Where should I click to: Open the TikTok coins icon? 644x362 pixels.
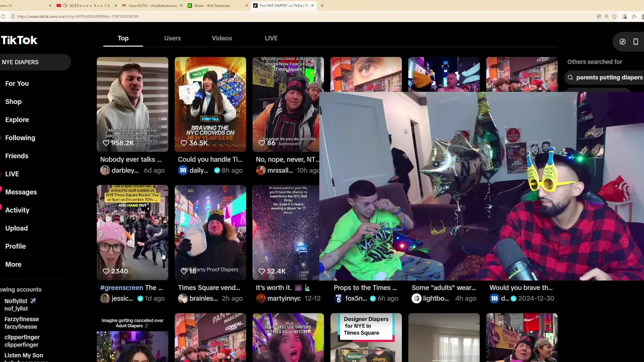(622, 42)
